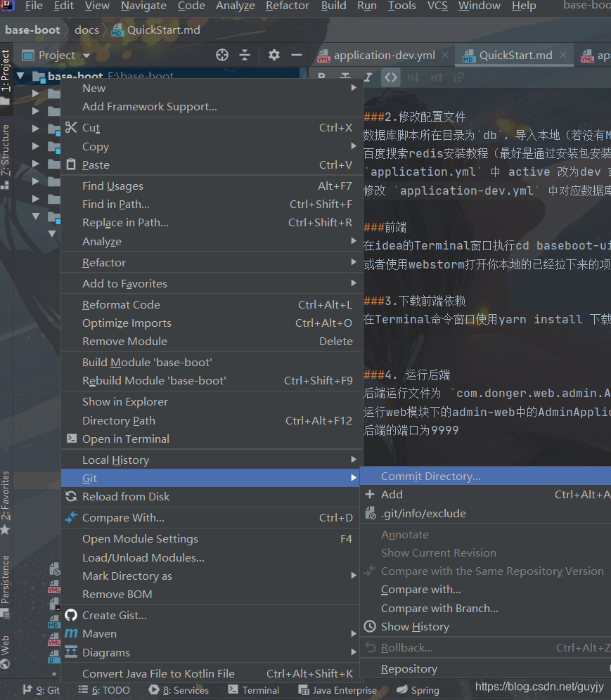This screenshot has width=611, height=700.
Task: Click the Maven m icon
Action: click(x=71, y=633)
